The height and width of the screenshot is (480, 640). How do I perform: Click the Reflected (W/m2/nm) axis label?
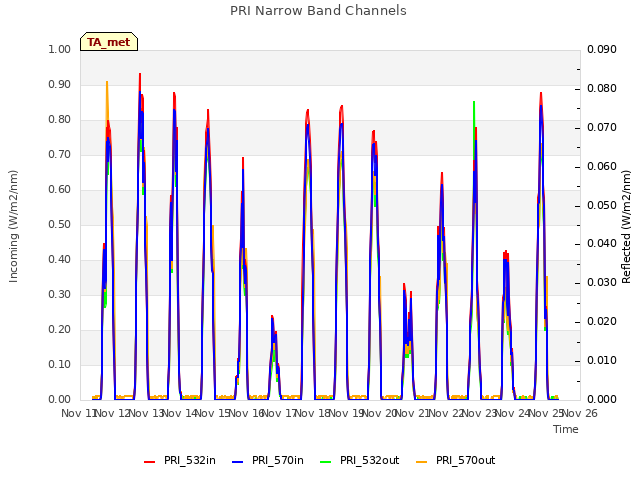coord(626,227)
